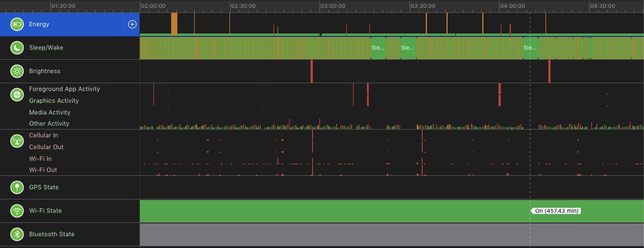This screenshot has width=644, height=248.
Task: Select the Foreground App Activity label
Action: click(64, 89)
